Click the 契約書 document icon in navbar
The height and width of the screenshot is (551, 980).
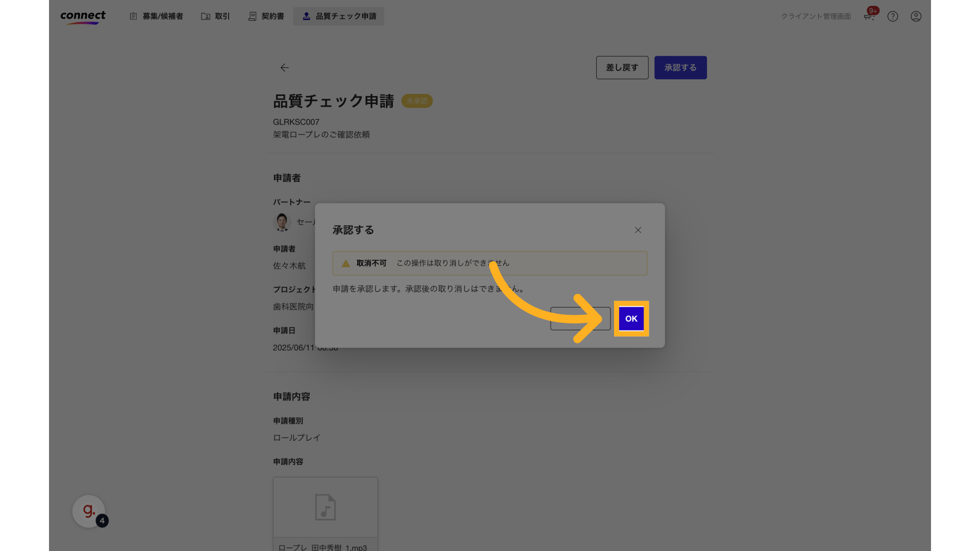click(252, 16)
